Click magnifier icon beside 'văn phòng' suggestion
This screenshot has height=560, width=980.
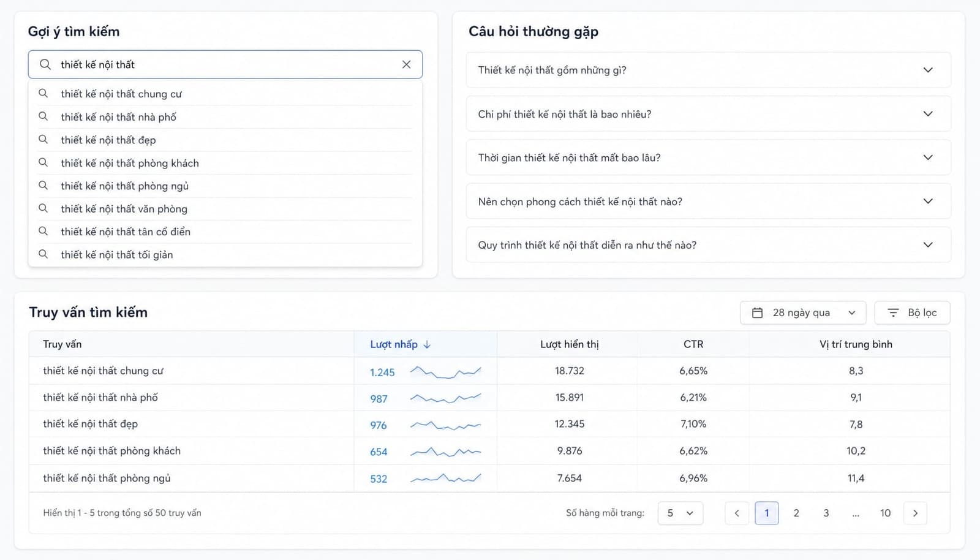pyautogui.click(x=43, y=208)
